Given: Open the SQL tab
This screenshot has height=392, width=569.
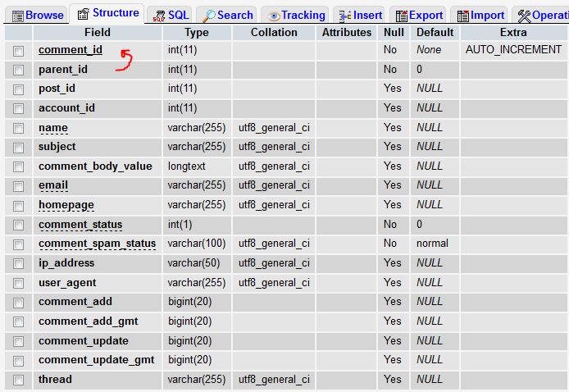Looking at the screenshot, I should (x=171, y=16).
